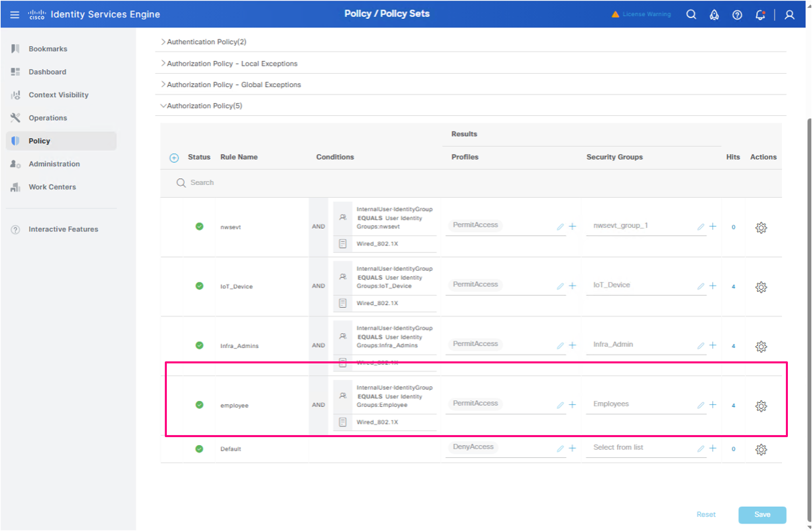Click the License Warning triangle icon
Image resolution: width=812 pixels, height=531 pixels.
616,14
